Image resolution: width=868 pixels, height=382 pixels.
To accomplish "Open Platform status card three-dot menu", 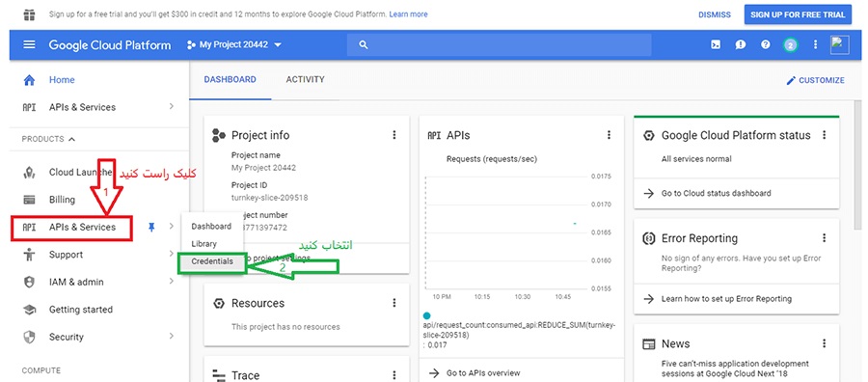I will click(x=824, y=134).
